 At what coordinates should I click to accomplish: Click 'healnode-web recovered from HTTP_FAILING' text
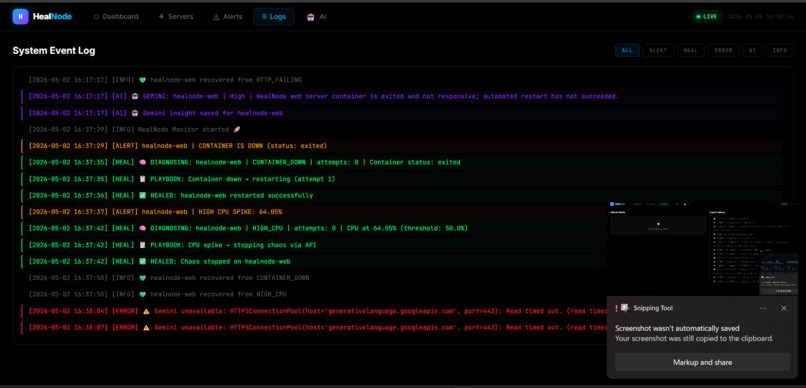(x=226, y=80)
